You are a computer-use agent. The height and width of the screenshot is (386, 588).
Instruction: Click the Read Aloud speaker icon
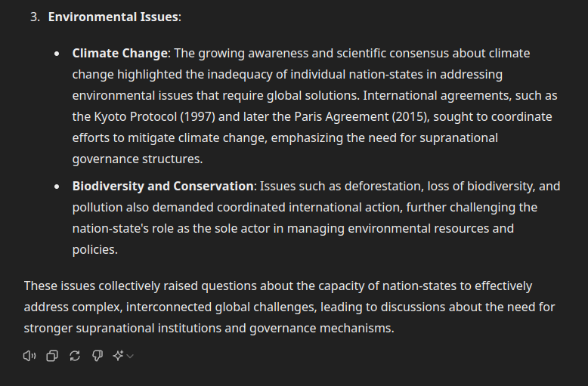click(29, 356)
